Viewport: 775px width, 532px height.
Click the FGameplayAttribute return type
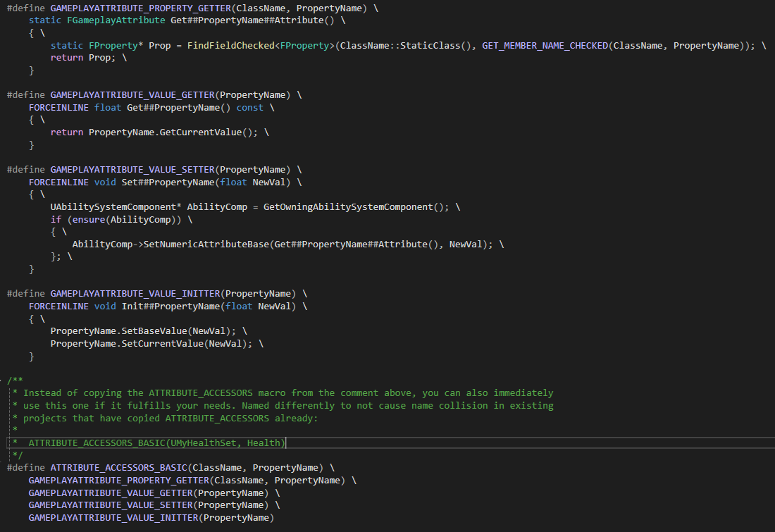coord(116,20)
